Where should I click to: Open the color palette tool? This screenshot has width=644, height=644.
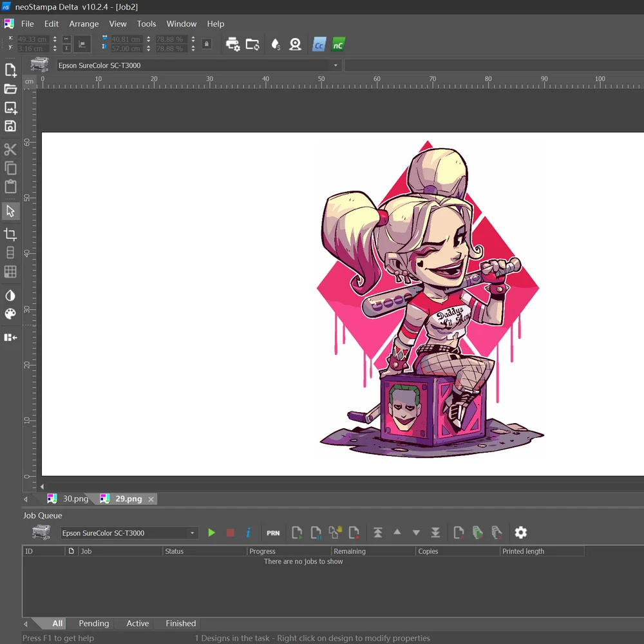pos(10,314)
